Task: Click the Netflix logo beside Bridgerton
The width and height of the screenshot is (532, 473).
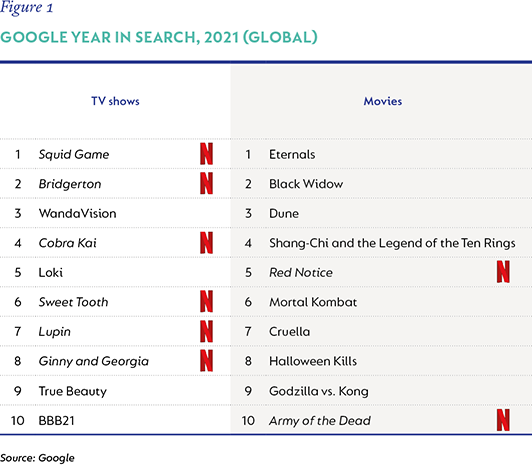Action: pyautogui.click(x=206, y=183)
